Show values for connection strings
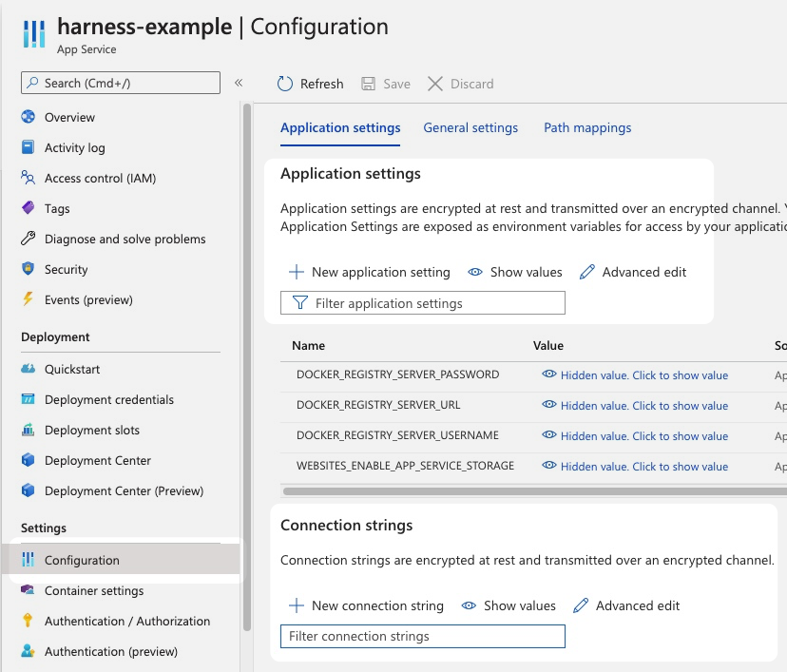Image resolution: width=787 pixels, height=672 pixels. (x=509, y=605)
